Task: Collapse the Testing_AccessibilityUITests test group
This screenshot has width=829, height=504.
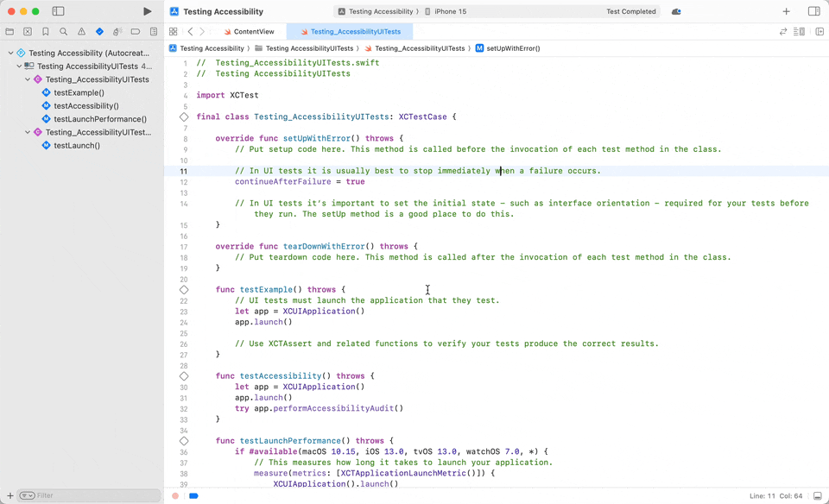Action: [x=27, y=79]
